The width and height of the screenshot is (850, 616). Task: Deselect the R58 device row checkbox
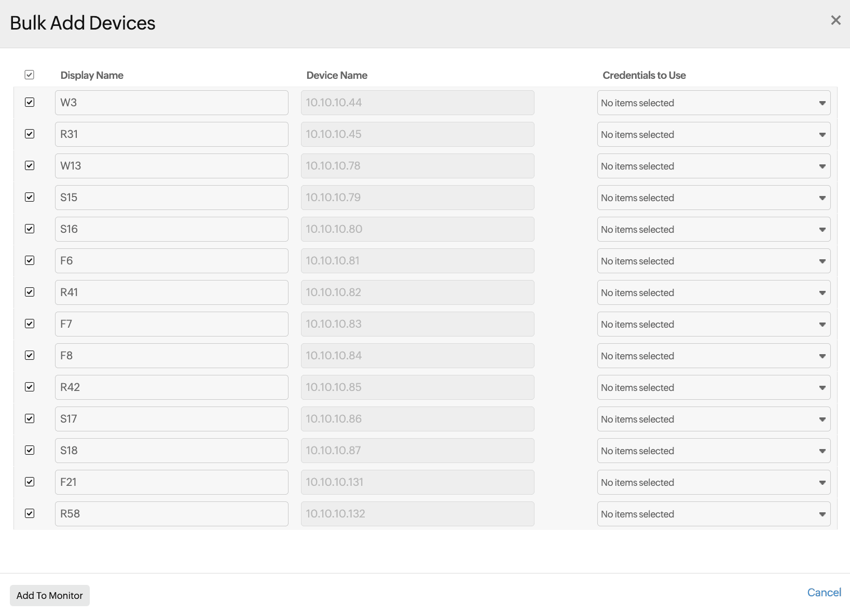coord(30,514)
